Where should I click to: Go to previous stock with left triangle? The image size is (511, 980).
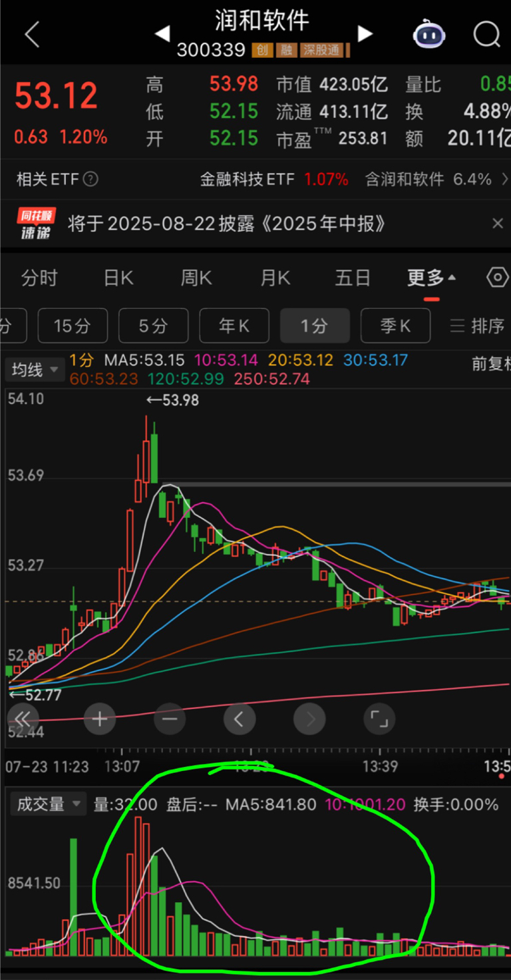tap(162, 34)
